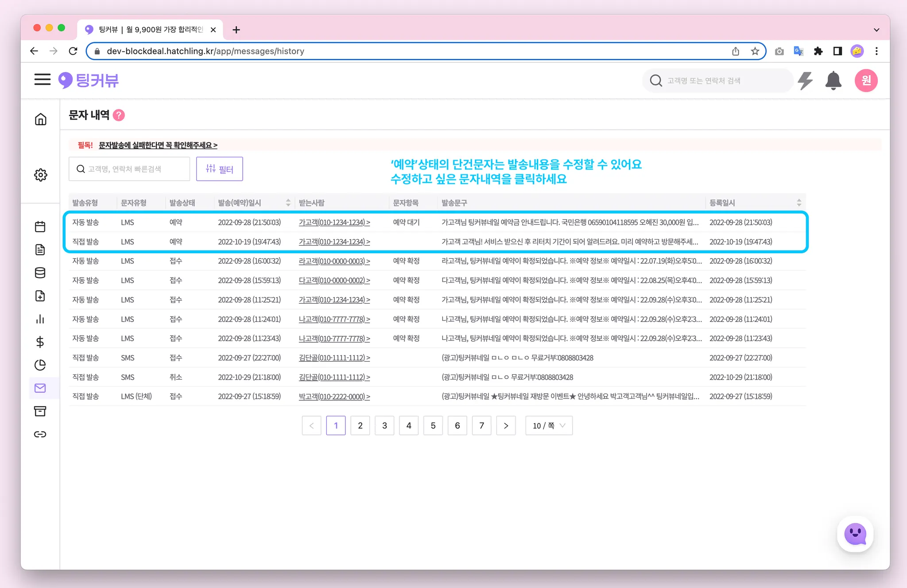Image resolution: width=907 pixels, height=588 pixels.
Task: Click the pink help question mark icon
Action: (119, 115)
